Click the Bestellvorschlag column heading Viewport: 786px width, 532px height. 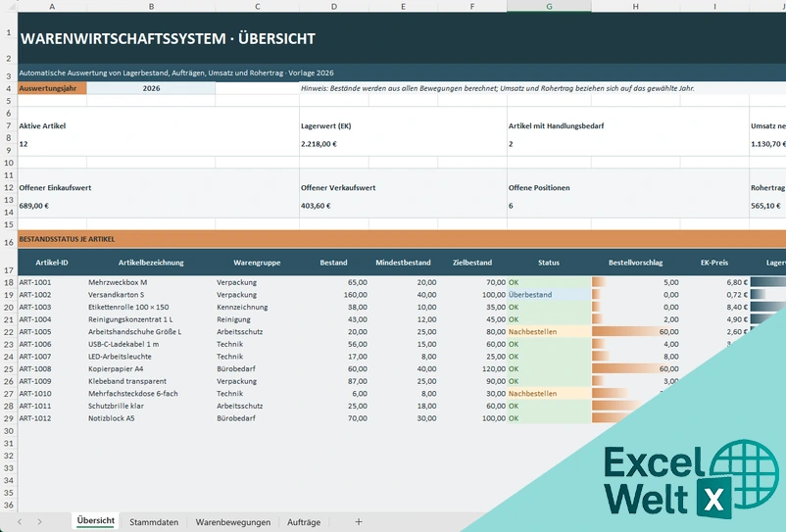click(636, 263)
